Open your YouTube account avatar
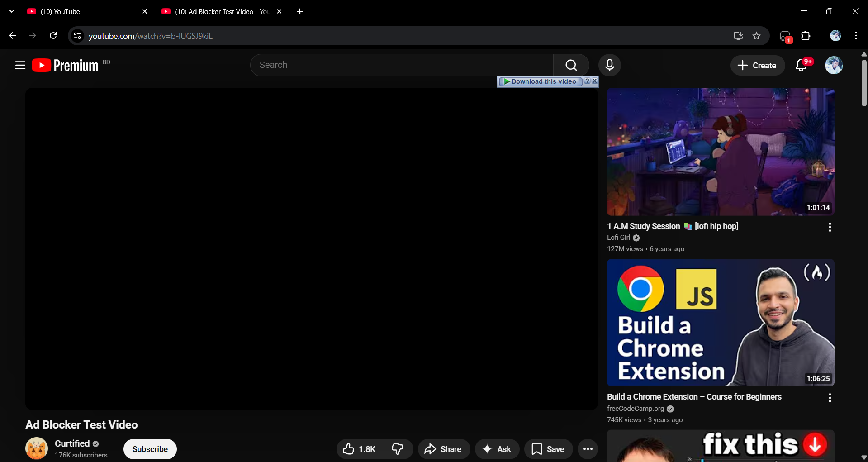 point(835,65)
